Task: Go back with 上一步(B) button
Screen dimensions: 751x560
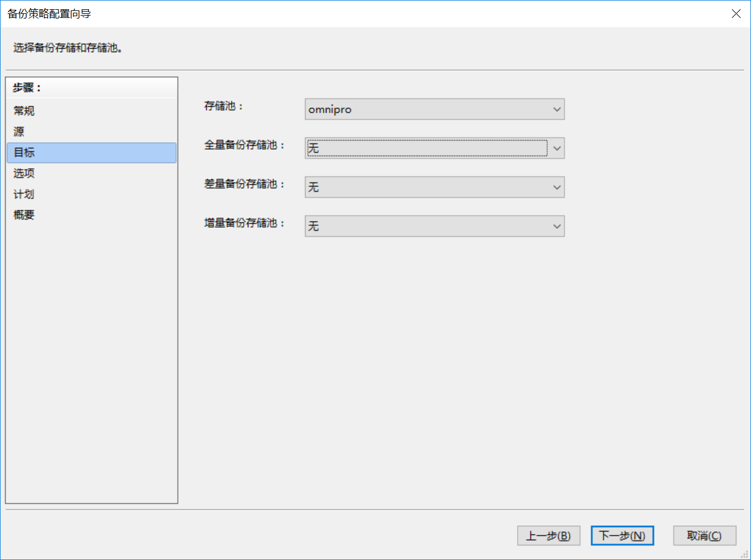Action: pos(548,536)
